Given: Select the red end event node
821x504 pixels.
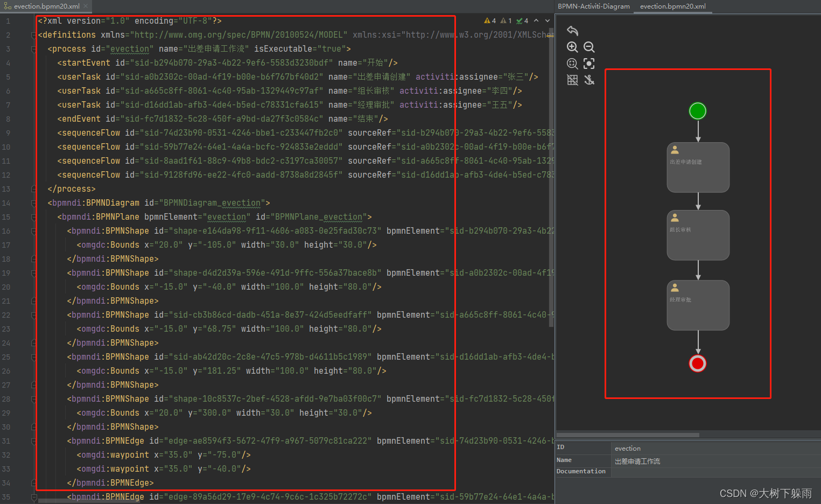Looking at the screenshot, I should [x=698, y=363].
